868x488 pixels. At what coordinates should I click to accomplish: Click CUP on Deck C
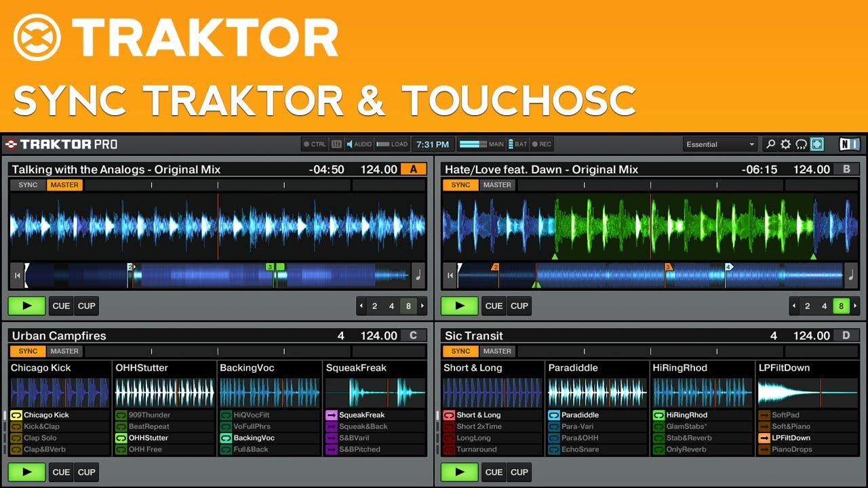pyautogui.click(x=86, y=472)
